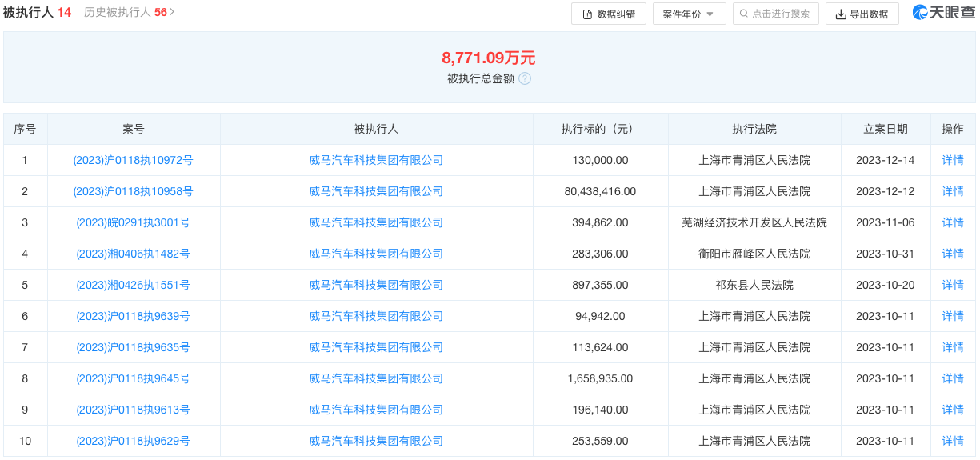The image size is (980, 460).
Task: Open the 案件年份 dropdown
Action: tap(690, 14)
